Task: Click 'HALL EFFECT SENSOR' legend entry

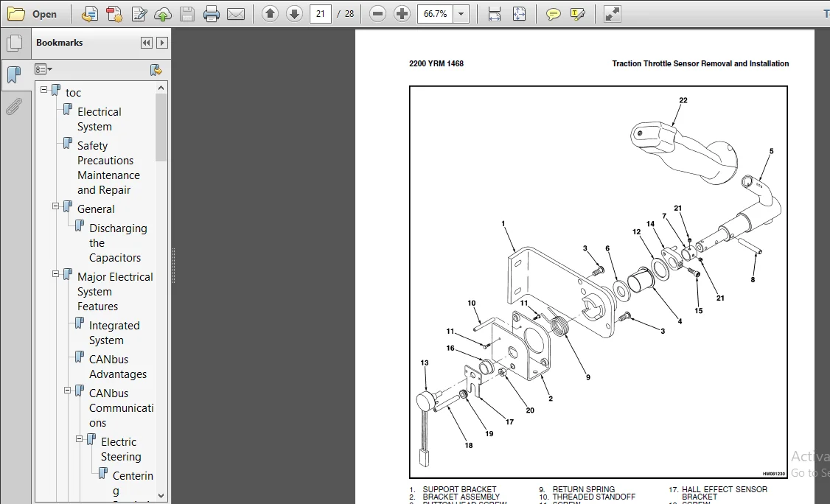Action: pos(724,490)
